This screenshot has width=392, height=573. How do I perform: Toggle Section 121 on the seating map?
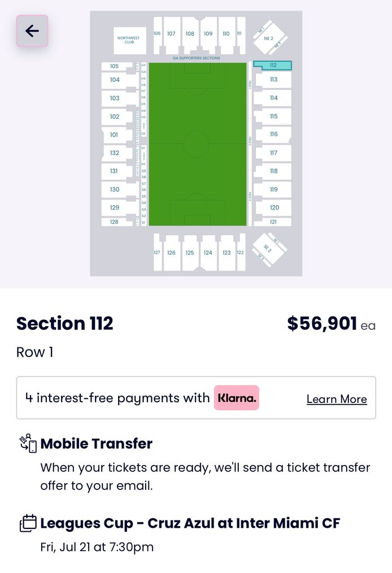pos(273,222)
